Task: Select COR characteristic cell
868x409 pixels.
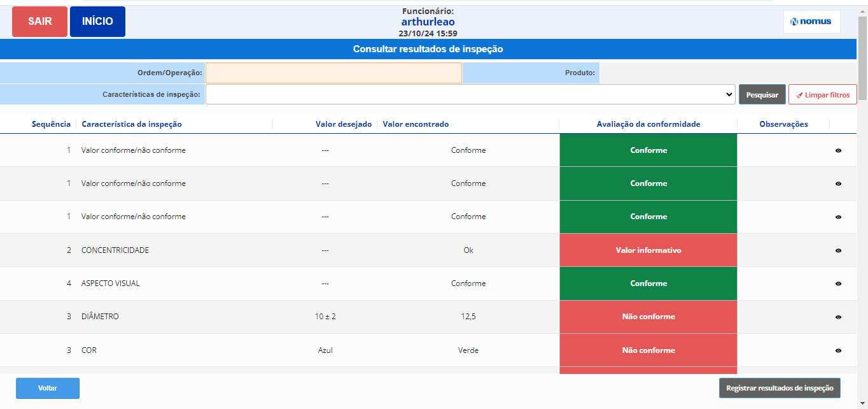Action: 89,350
